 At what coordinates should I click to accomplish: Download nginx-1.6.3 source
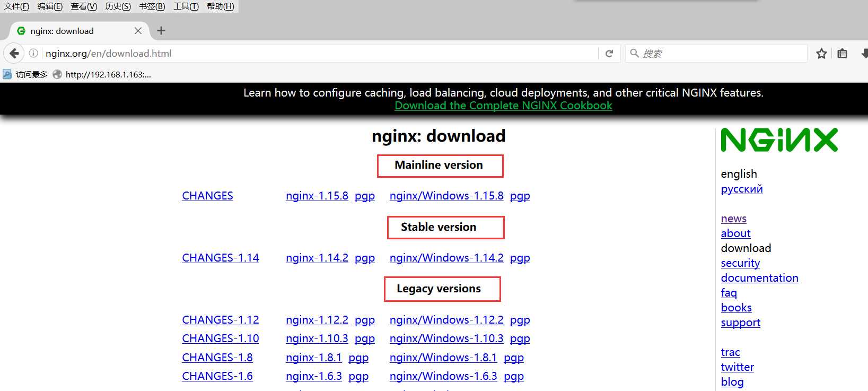(x=314, y=376)
